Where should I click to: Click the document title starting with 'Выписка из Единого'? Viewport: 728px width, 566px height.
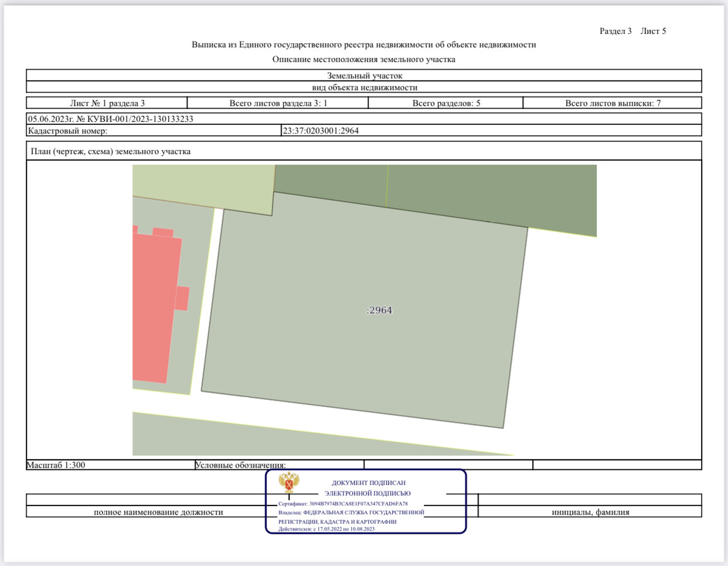[363, 45]
